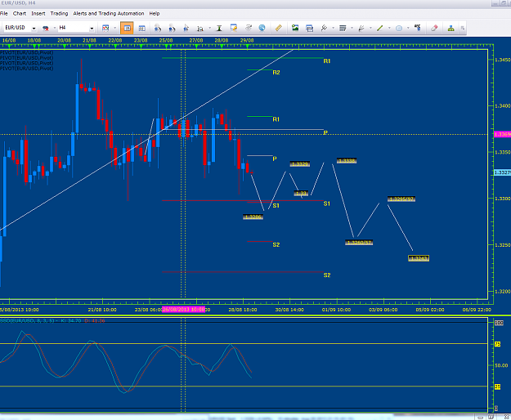Click the chart window with key icon
The width and height of the screenshot is (511, 420).
point(234,28)
